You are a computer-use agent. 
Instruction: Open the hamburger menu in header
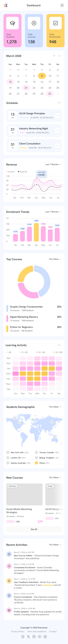click(62, 5)
